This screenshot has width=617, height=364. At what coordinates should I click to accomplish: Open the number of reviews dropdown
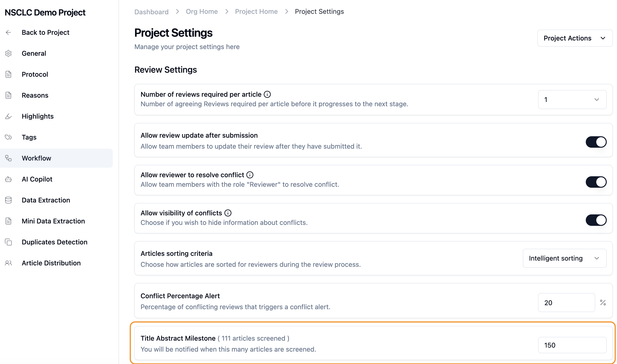click(572, 100)
